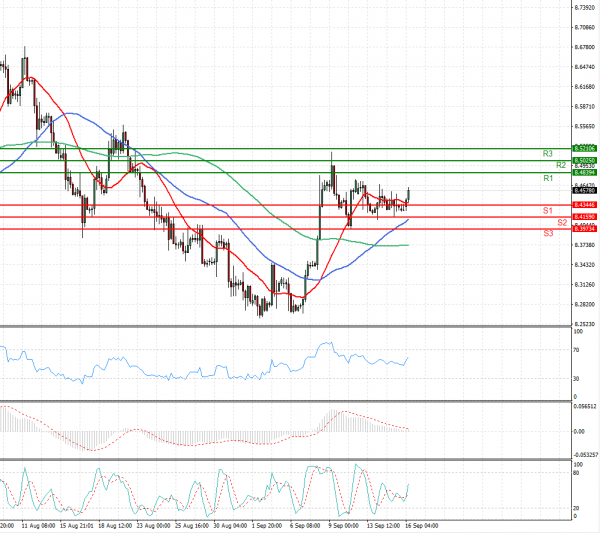This screenshot has height=533, width=600.
Task: Click the 13 Sep 12:00 time label
Action: [383, 526]
